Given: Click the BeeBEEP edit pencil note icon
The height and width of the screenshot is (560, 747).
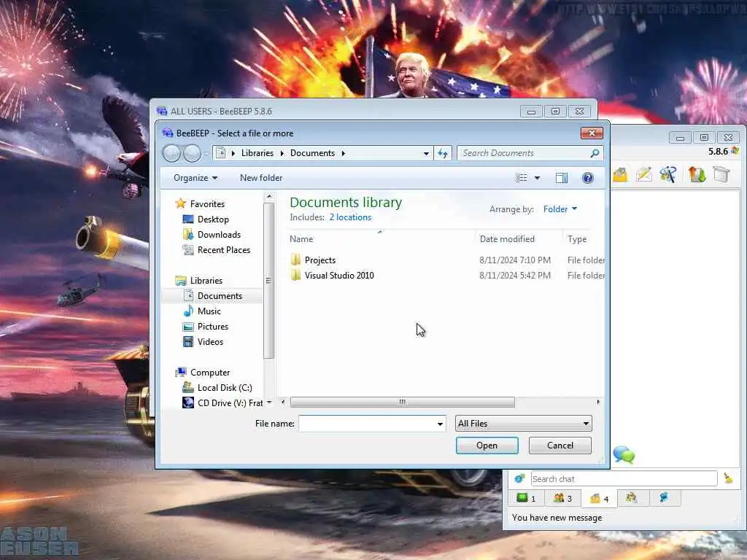Looking at the screenshot, I should (x=643, y=174).
